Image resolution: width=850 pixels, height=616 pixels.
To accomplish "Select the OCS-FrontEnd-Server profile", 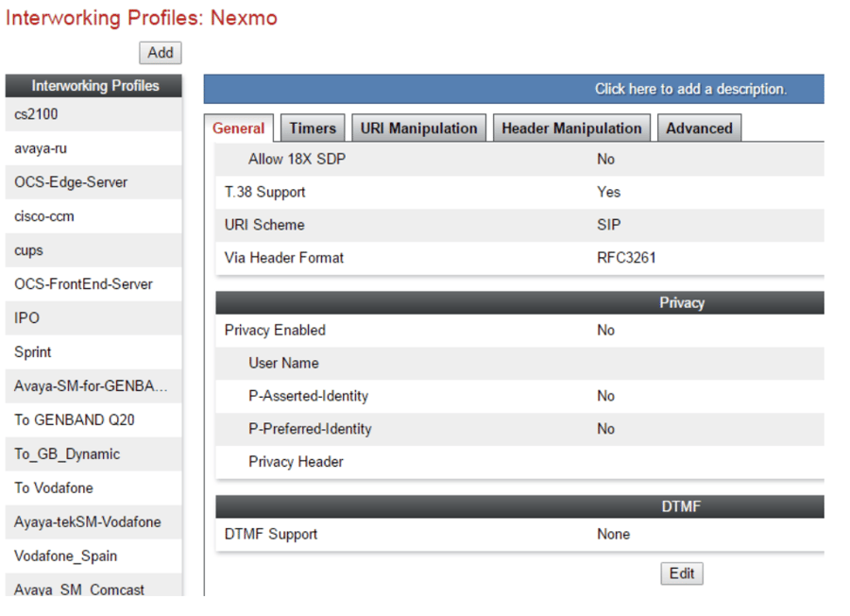I will pyautogui.click(x=93, y=284).
